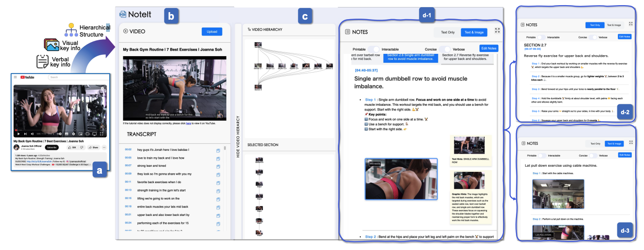Toggle Printable/Interactable in SECTION 2.7 notes panel

(541, 37)
